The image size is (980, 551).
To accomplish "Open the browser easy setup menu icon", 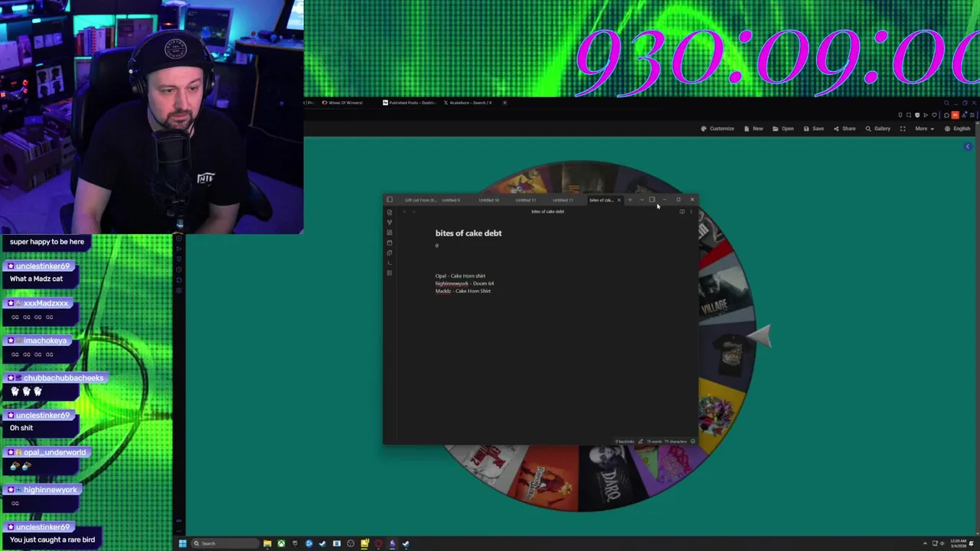I will coord(972,115).
